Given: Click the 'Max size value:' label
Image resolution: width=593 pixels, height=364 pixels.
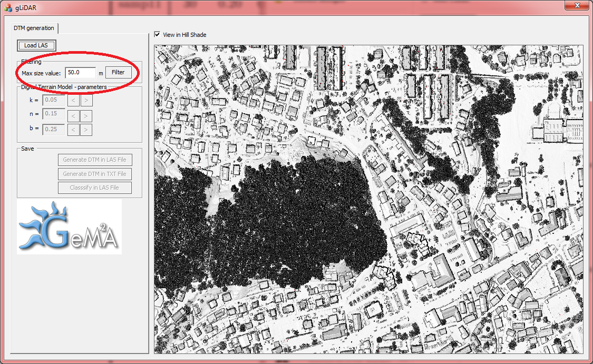Looking at the screenshot, I should 41,73.
